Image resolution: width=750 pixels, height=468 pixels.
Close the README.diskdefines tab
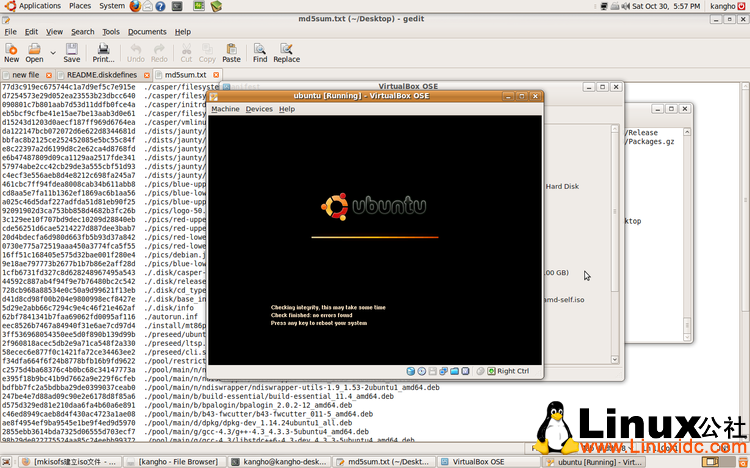click(x=147, y=75)
